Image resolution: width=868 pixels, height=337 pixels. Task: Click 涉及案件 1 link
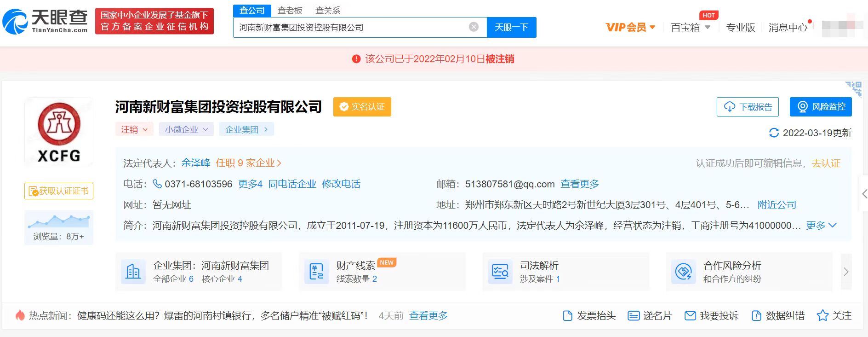[x=540, y=279]
